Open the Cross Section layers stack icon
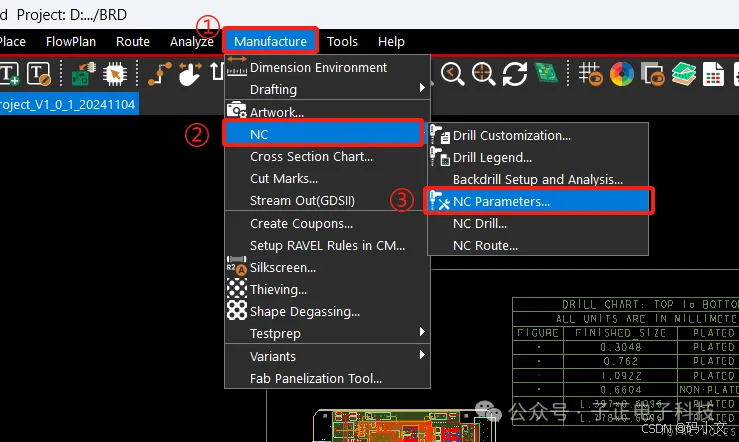Viewport: 739px width, 442px height. point(684,74)
